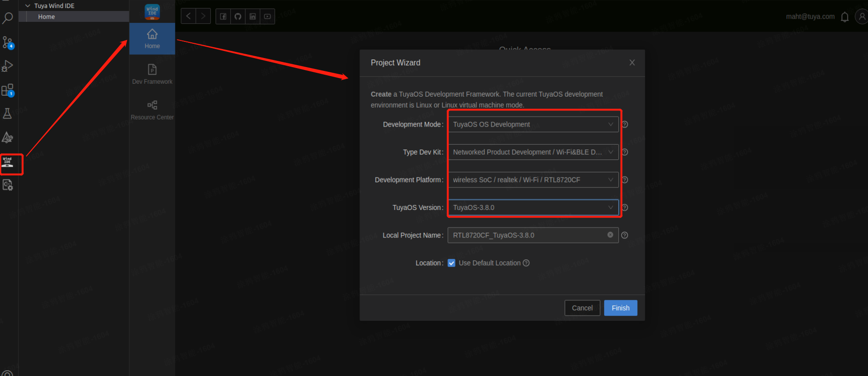Show help for Local Project Name
Screen dimensions: 868x376
pos(625,235)
